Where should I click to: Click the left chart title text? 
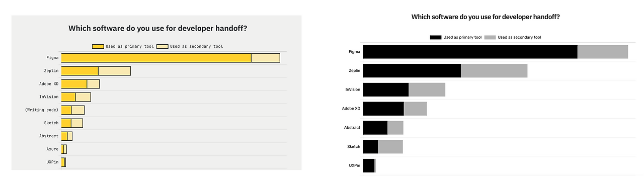tap(157, 29)
